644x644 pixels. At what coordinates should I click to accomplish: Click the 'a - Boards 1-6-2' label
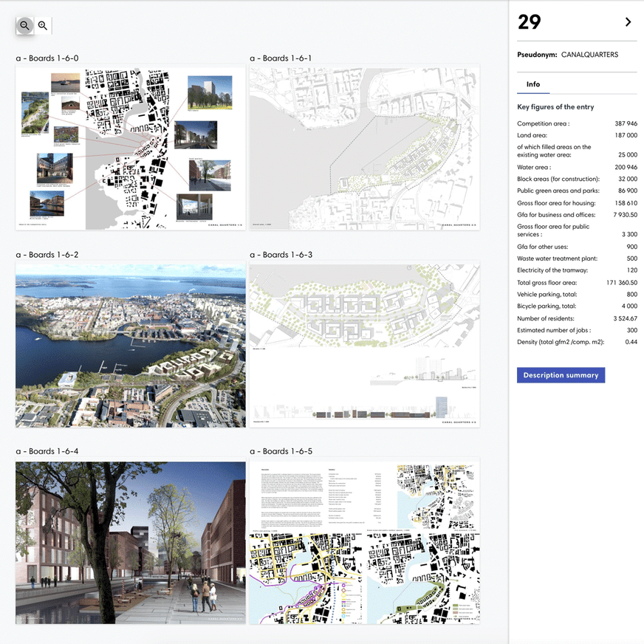[47, 255]
